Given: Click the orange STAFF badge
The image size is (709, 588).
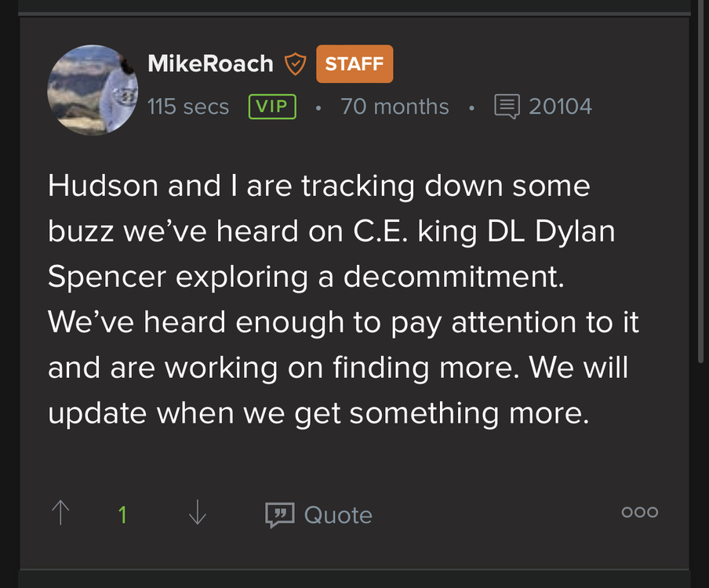Looking at the screenshot, I should tap(354, 64).
